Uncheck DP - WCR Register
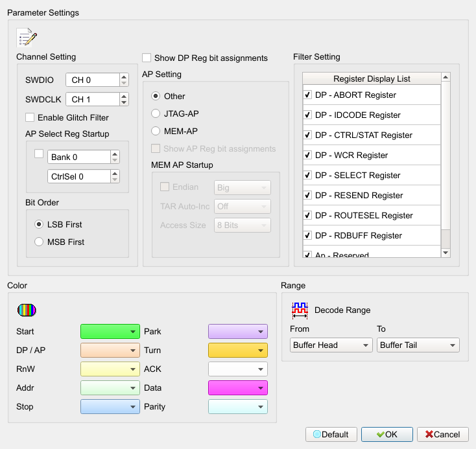The height and width of the screenshot is (449, 476). pyautogui.click(x=307, y=155)
